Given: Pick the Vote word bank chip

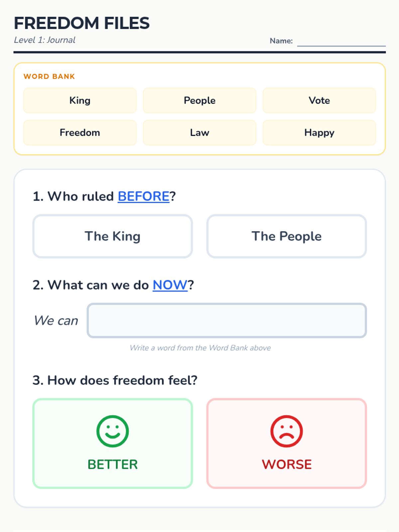Looking at the screenshot, I should 319,100.
